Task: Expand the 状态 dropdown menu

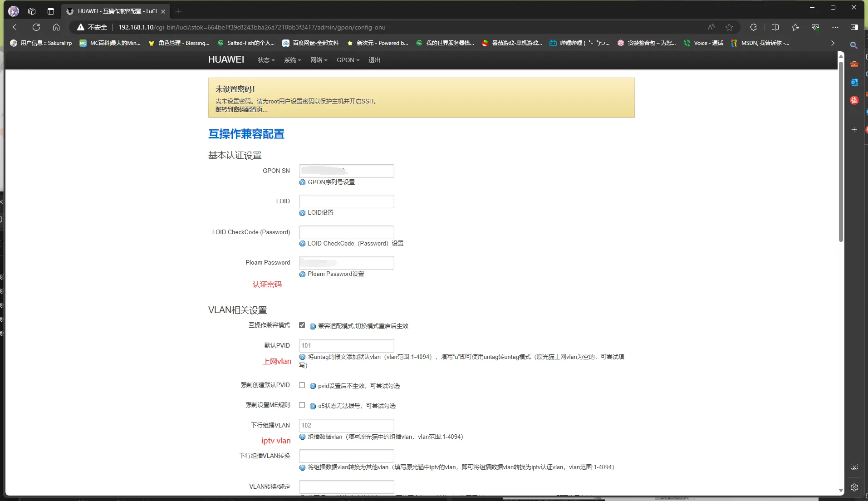Action: pyautogui.click(x=266, y=60)
